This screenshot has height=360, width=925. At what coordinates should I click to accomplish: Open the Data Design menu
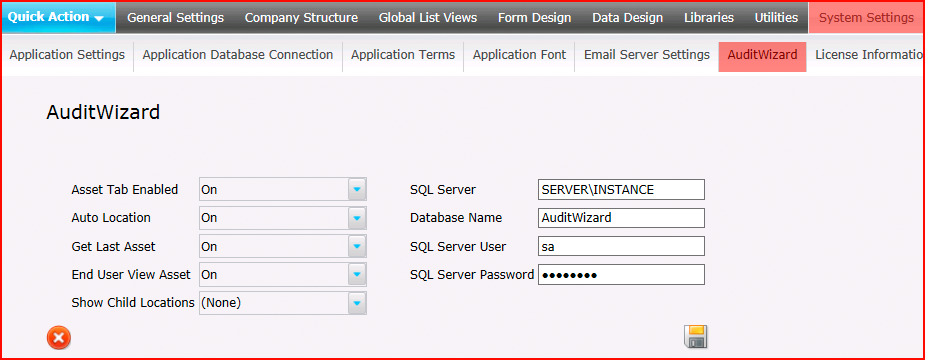point(628,18)
